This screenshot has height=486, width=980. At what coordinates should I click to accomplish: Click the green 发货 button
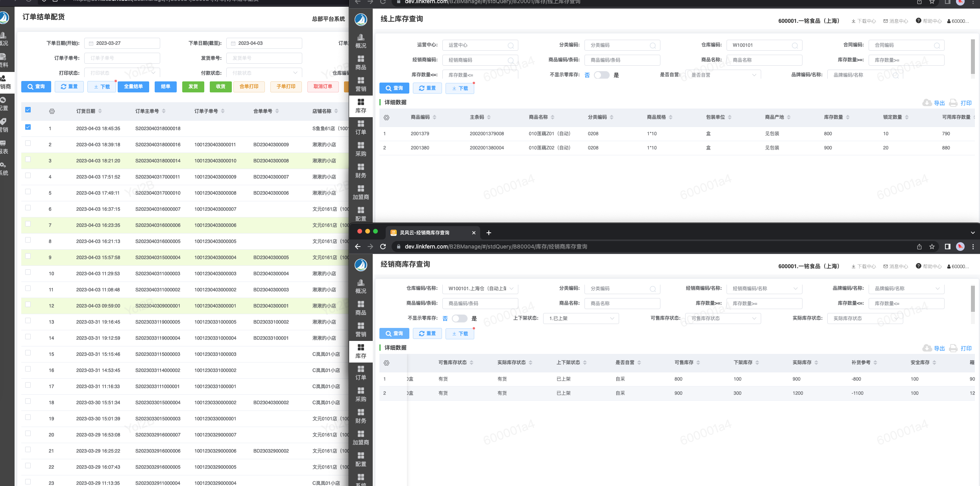coord(193,87)
